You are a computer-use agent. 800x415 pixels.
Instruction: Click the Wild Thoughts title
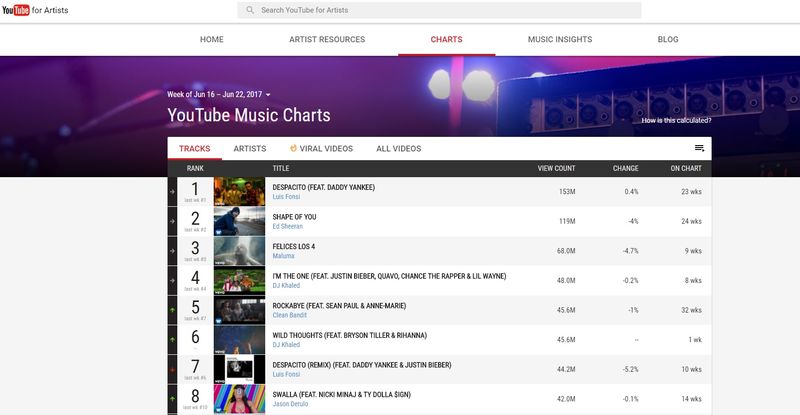(x=349, y=335)
